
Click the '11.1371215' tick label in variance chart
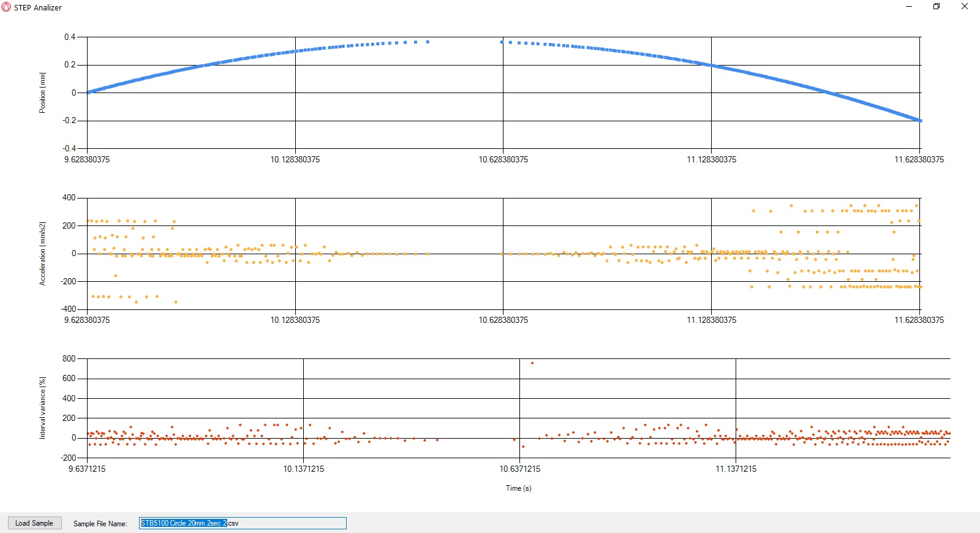click(x=736, y=469)
